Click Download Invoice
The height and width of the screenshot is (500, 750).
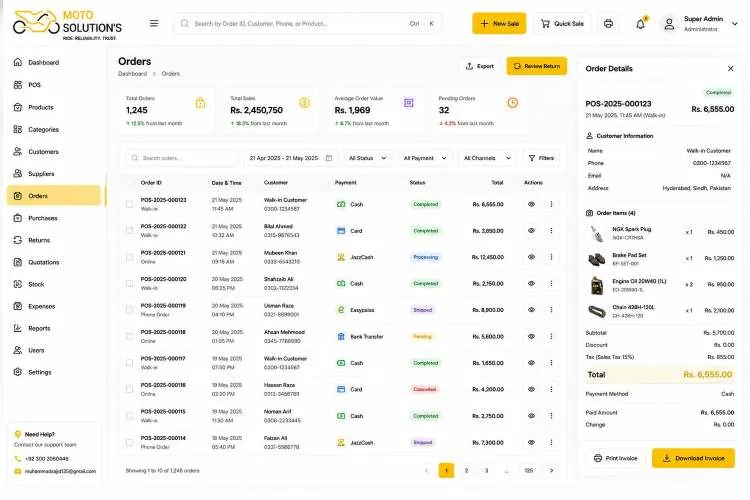(693, 458)
